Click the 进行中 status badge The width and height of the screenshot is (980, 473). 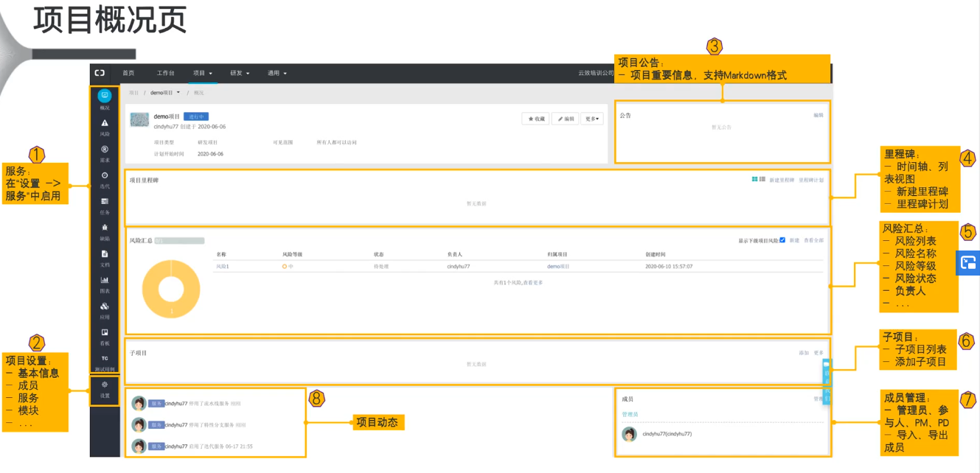pos(196,116)
